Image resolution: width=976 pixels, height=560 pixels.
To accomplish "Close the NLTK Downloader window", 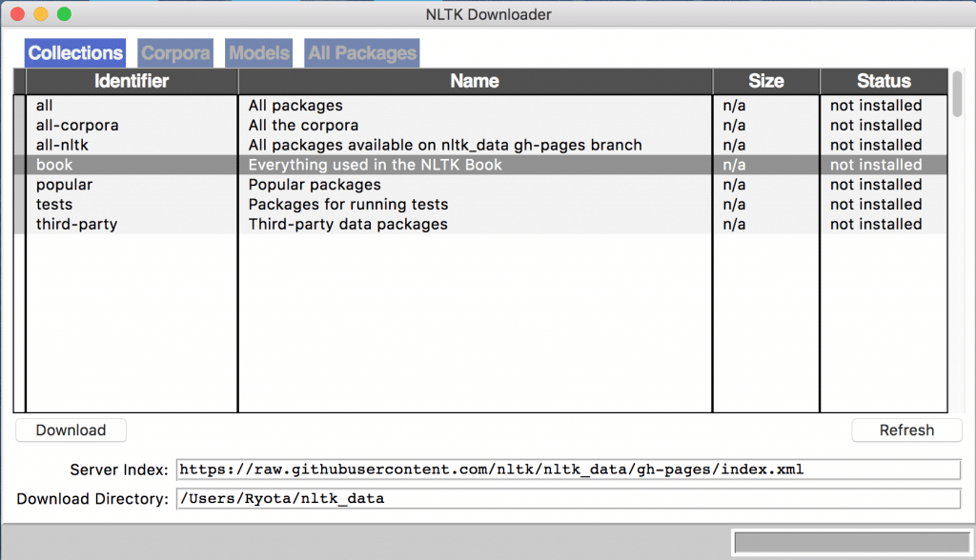I will tap(17, 13).
